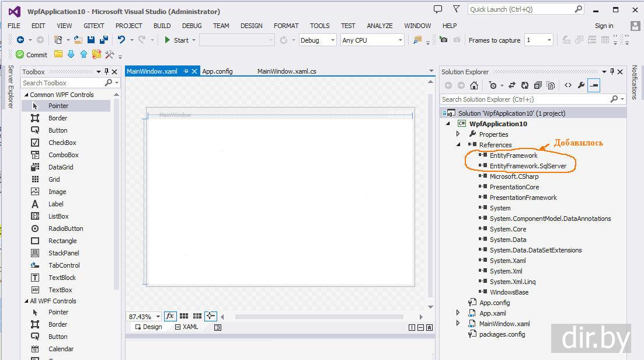Open the Any CPU platform dropdown
Viewport: 644px width, 360px height.
(x=372, y=40)
